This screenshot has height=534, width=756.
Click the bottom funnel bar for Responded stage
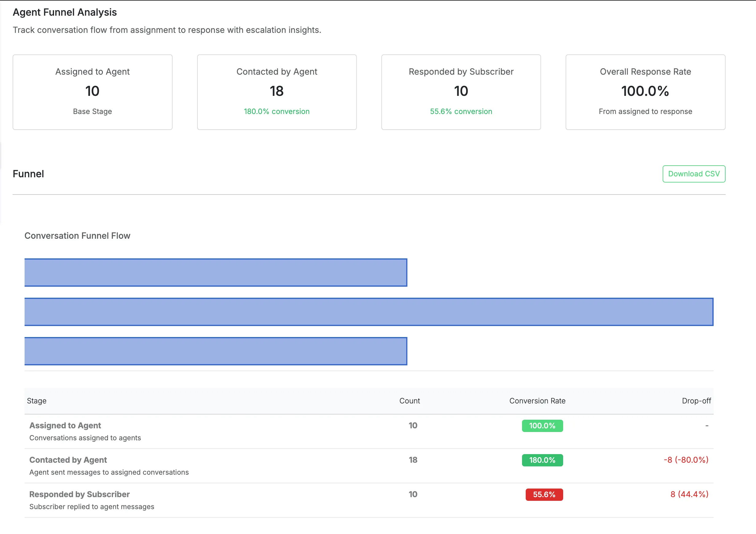216,351
